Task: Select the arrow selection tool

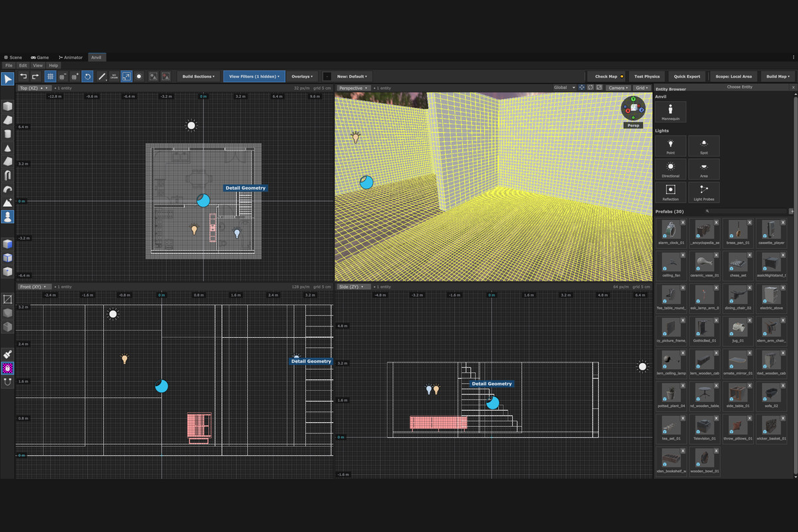Action: tap(7, 79)
